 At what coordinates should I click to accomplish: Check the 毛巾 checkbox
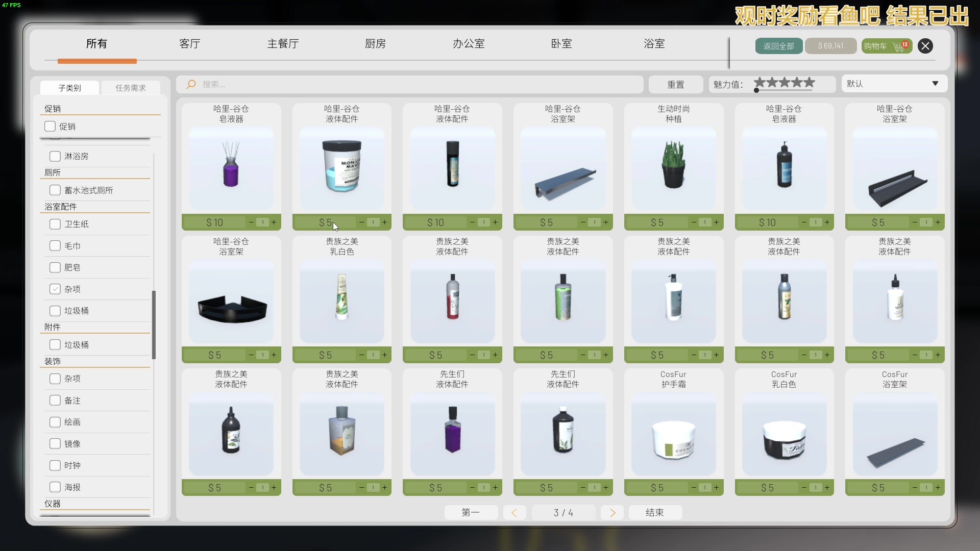click(55, 245)
